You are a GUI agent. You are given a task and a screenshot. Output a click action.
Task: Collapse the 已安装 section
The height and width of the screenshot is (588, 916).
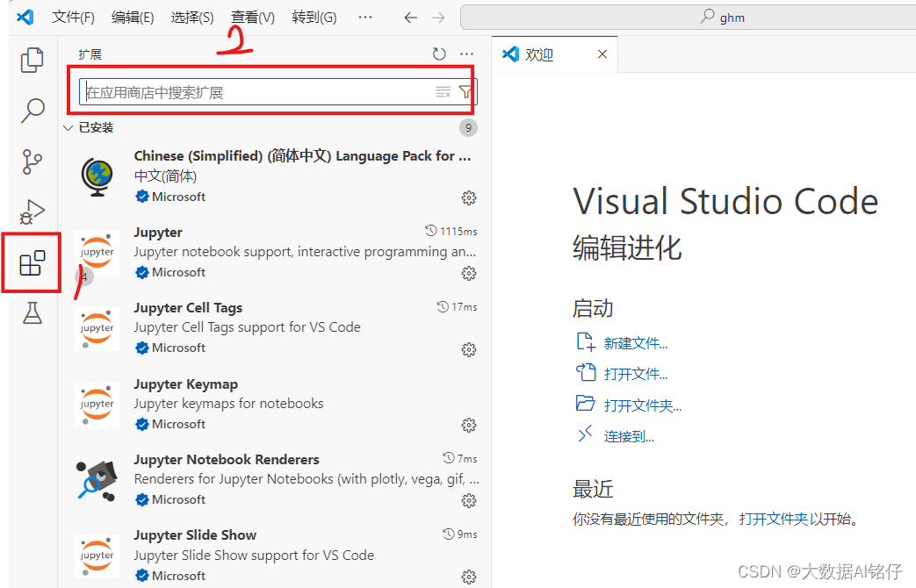point(69,128)
